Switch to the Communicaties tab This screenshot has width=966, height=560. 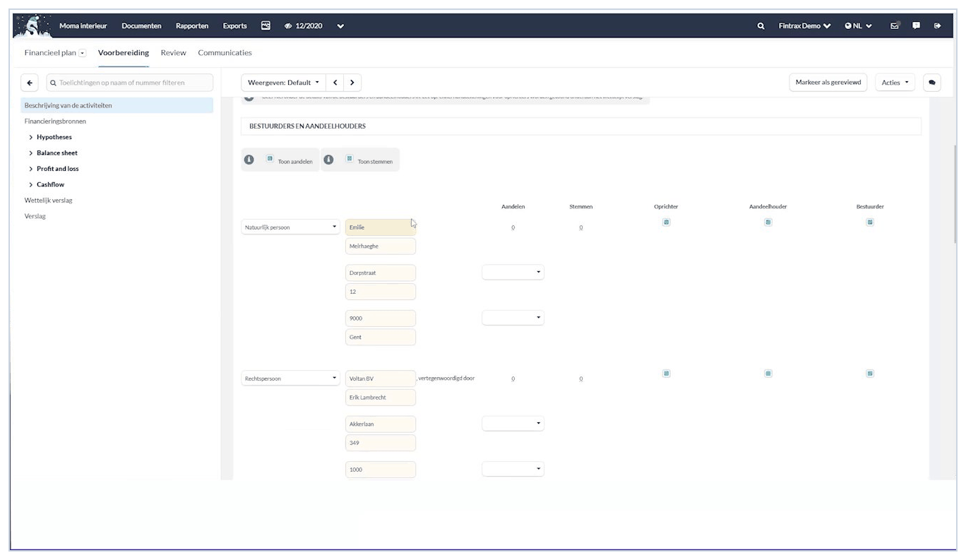click(x=225, y=53)
